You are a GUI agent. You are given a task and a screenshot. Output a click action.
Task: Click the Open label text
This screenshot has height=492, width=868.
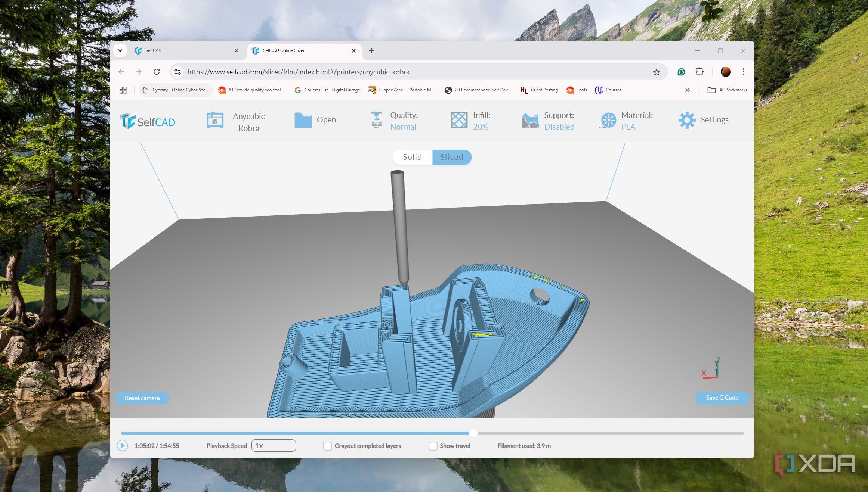(326, 120)
